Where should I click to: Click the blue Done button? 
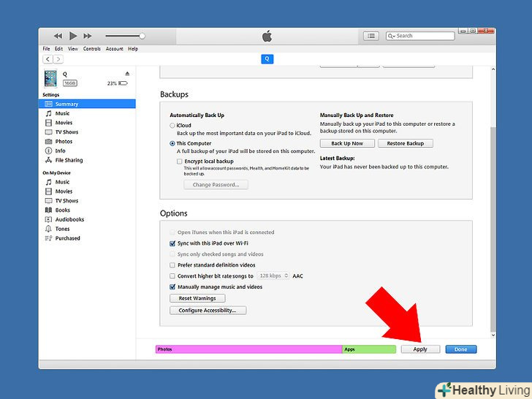tap(460, 349)
